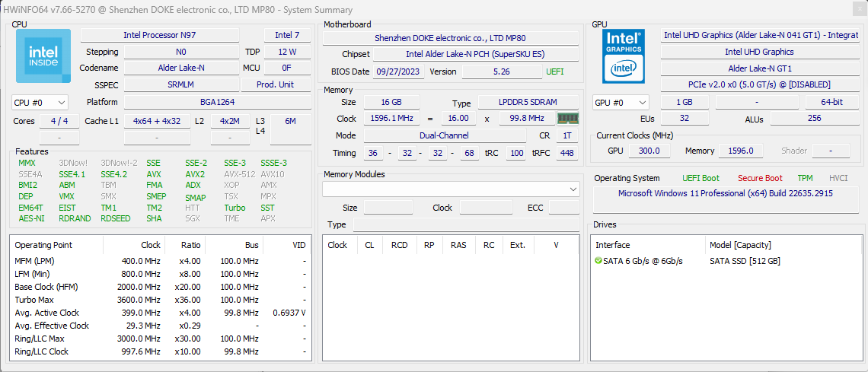This screenshot has width=868, height=372.
Task: Click the GPU memory clock 1596.0
Action: (740, 151)
